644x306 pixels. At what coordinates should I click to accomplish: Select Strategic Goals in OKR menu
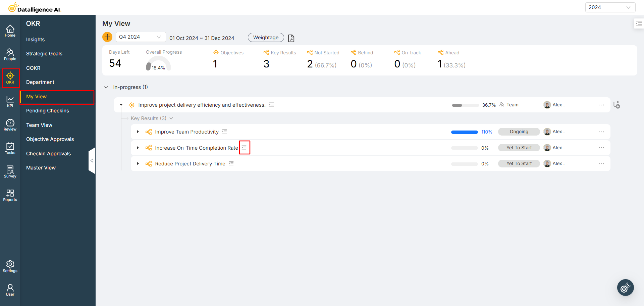44,54
